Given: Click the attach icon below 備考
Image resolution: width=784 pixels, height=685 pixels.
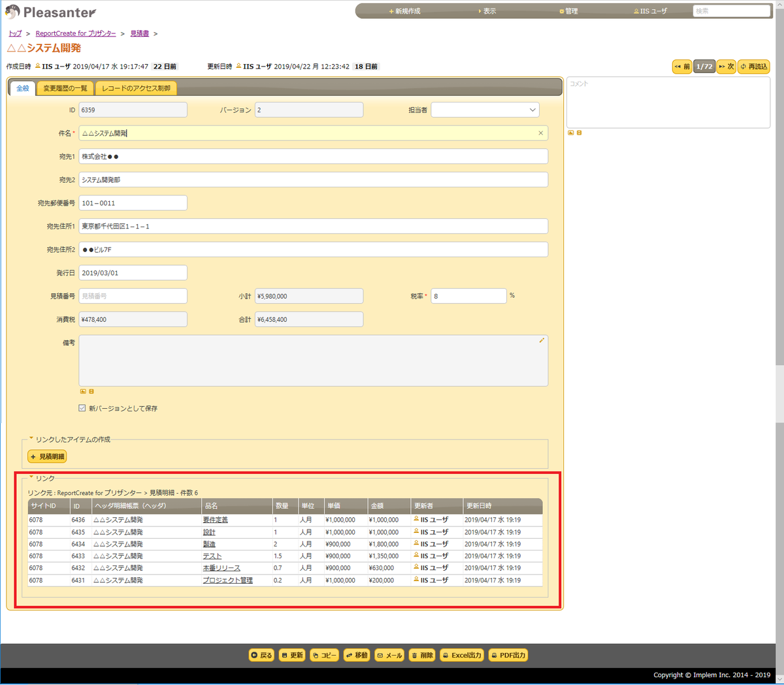Looking at the screenshot, I should pyautogui.click(x=91, y=391).
